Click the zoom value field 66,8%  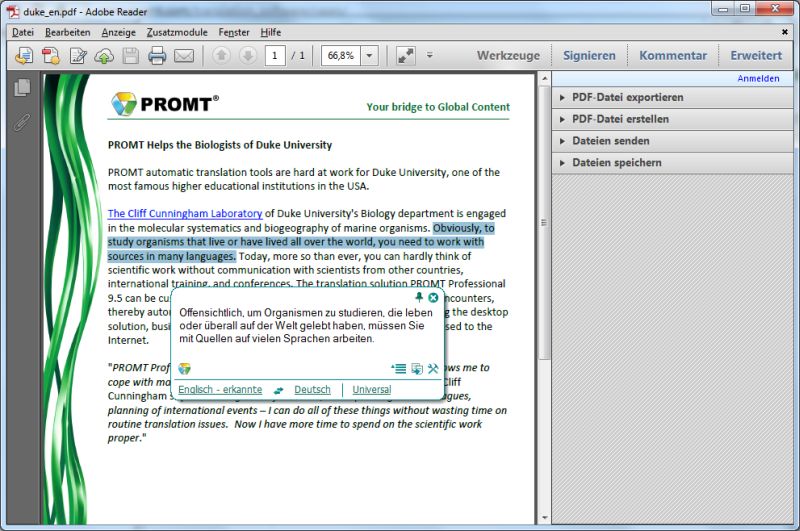click(x=341, y=56)
